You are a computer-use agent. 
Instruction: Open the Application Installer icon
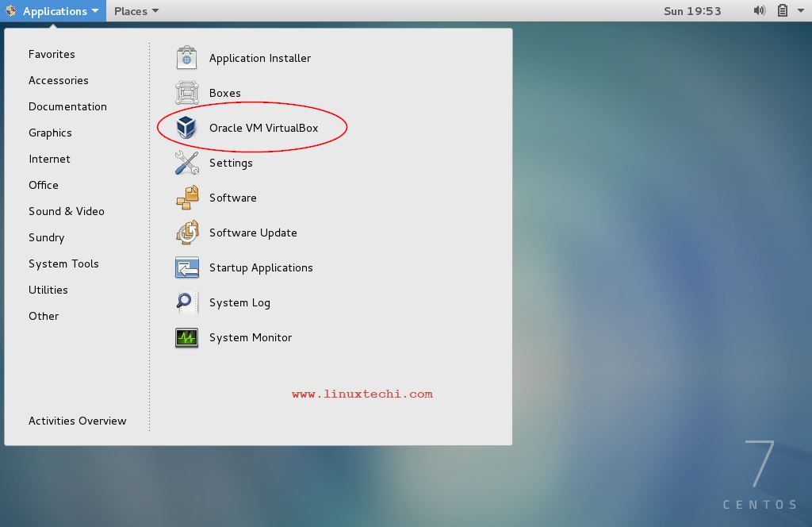(187, 58)
